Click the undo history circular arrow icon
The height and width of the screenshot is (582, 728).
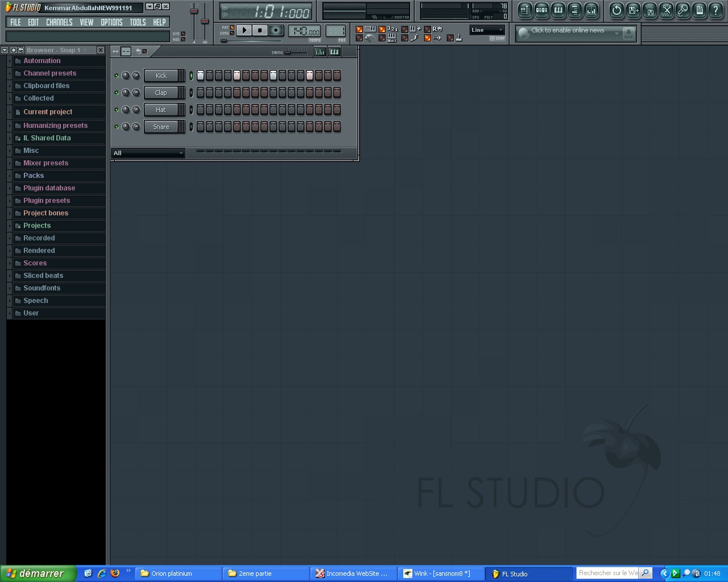pyautogui.click(x=617, y=10)
